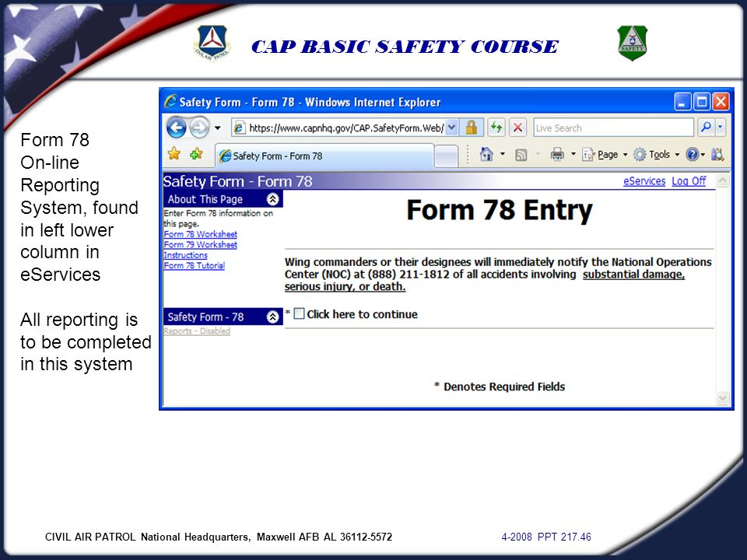Click the Log Off link
Viewport: 747px width, 560px height.
coord(689,181)
